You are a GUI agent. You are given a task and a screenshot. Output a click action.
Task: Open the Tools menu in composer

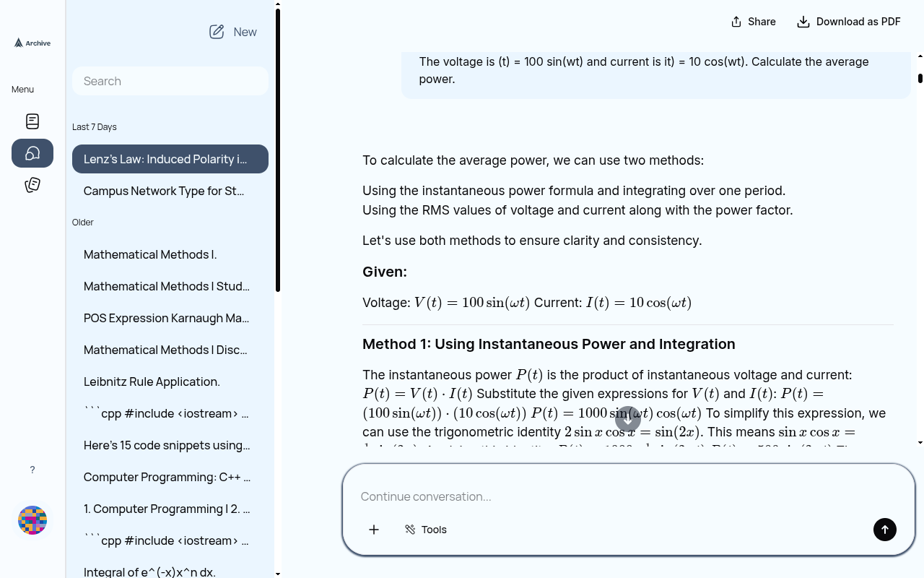coord(426,530)
